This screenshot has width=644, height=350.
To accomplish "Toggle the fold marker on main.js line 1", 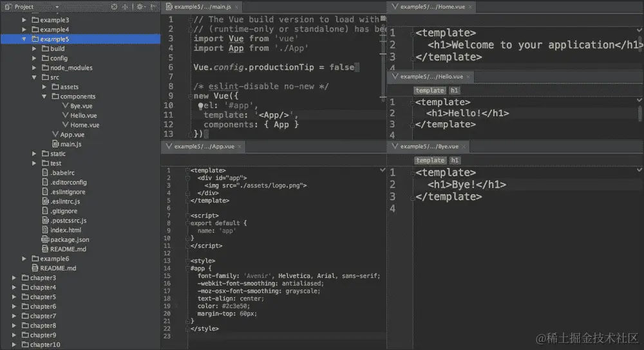I will point(191,20).
